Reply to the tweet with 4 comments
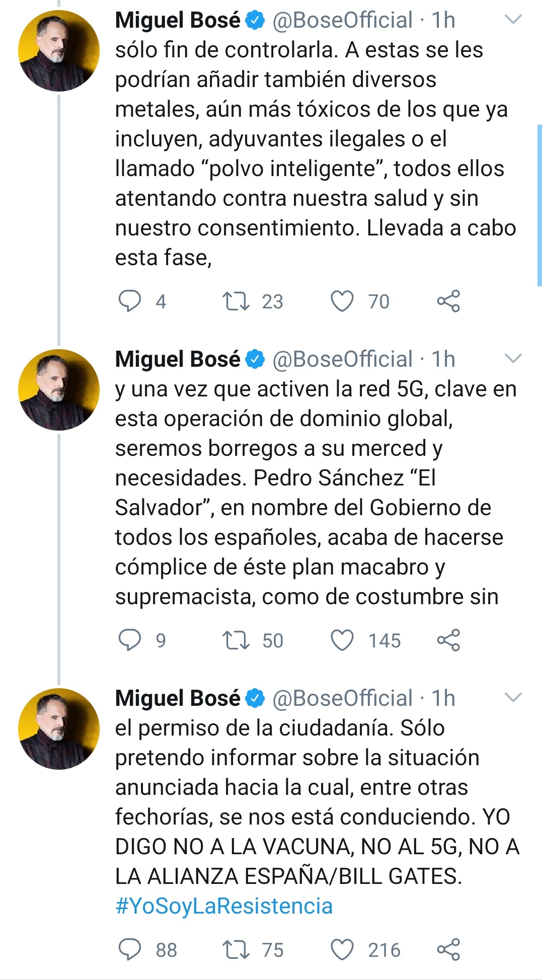This screenshot has width=542, height=980. click(x=129, y=301)
